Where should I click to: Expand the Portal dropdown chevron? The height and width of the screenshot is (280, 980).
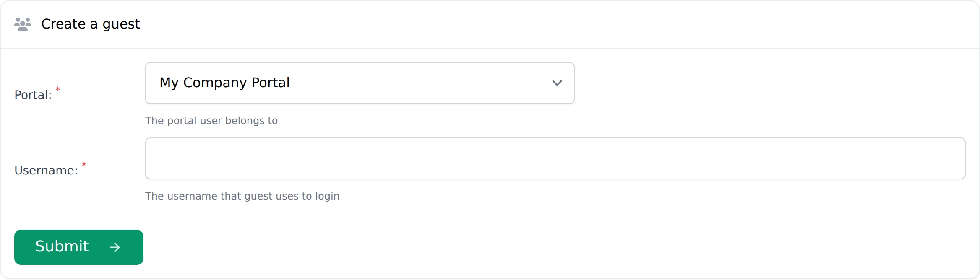pos(557,83)
